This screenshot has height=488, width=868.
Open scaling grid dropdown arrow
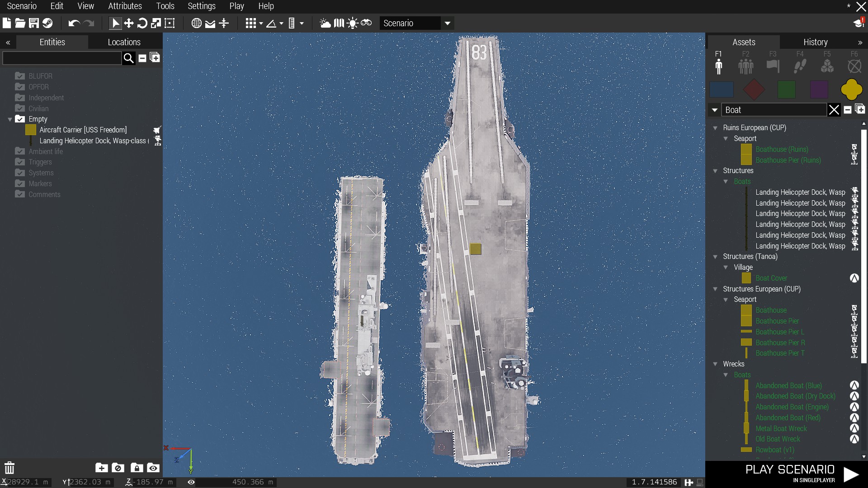(302, 23)
